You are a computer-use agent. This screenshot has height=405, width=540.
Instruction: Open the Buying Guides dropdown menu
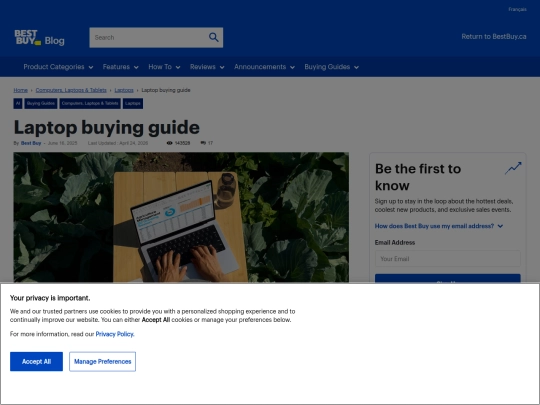click(331, 67)
